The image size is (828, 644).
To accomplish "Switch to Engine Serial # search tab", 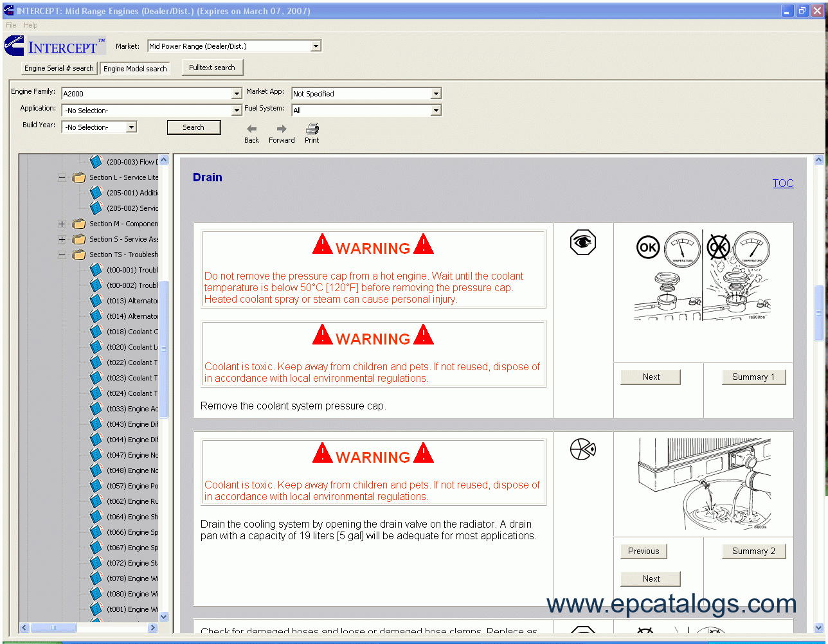I will (x=59, y=68).
